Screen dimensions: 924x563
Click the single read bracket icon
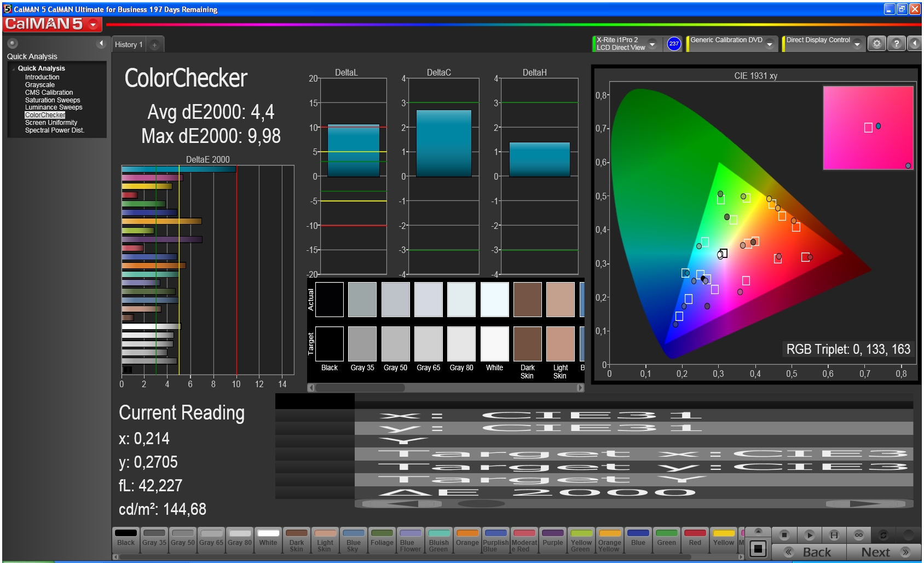pos(834,535)
